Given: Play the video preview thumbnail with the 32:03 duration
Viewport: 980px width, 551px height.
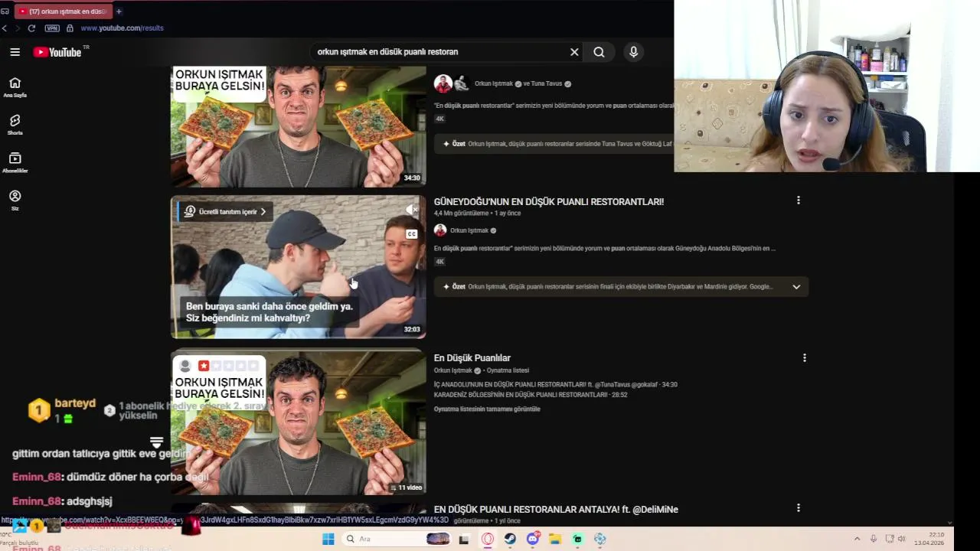Looking at the screenshot, I should (298, 267).
